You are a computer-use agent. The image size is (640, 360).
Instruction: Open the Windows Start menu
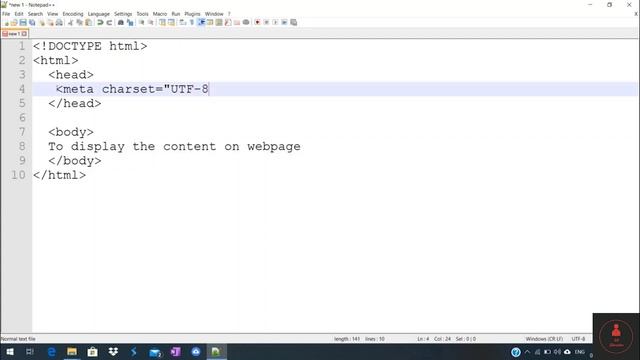click(x=10, y=352)
